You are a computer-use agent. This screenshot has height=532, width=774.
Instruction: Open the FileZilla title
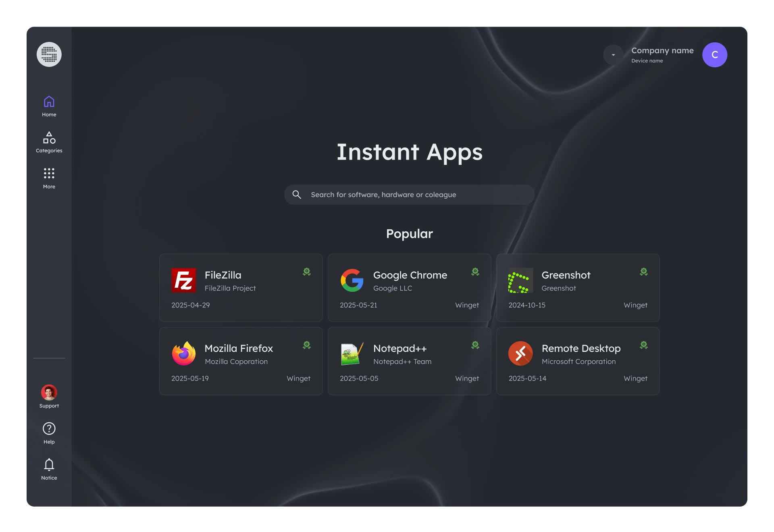(x=223, y=275)
